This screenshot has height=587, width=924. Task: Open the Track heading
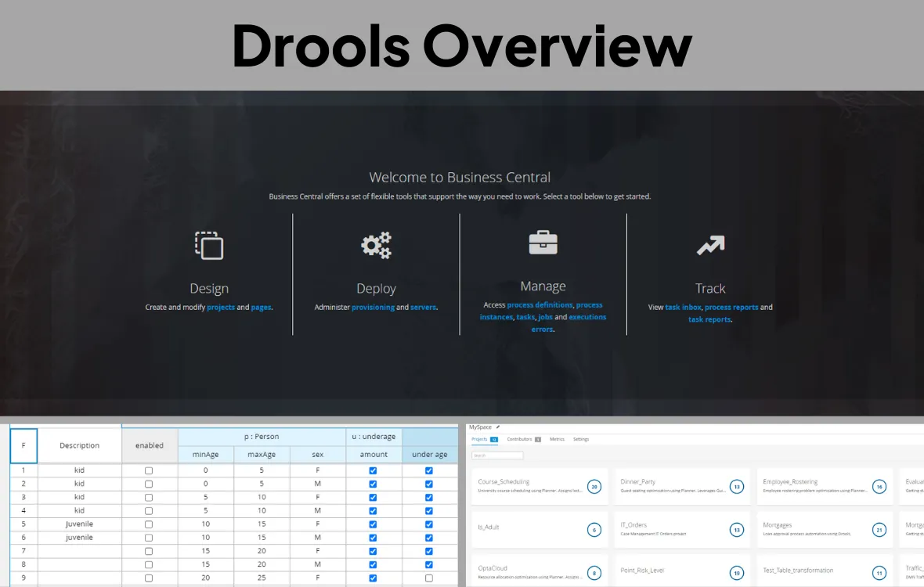[x=710, y=289]
